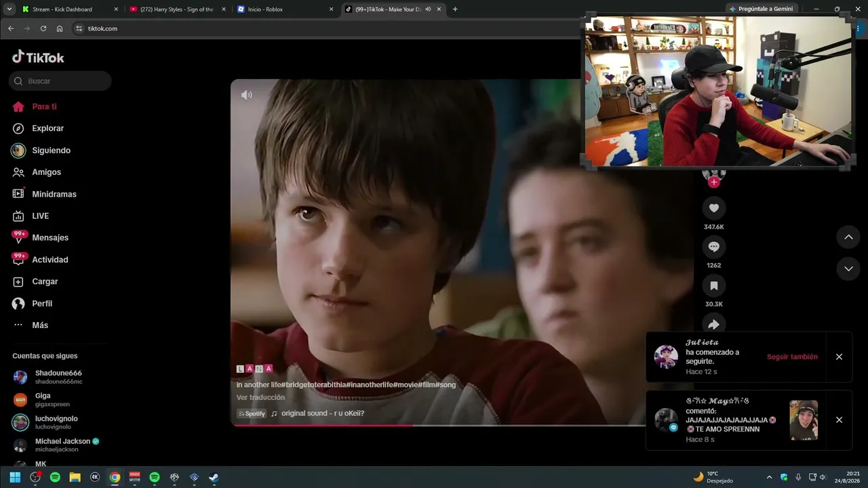Open the LIVE icon in sidebar
Viewport: 868px width, 488px height.
click(x=18, y=216)
